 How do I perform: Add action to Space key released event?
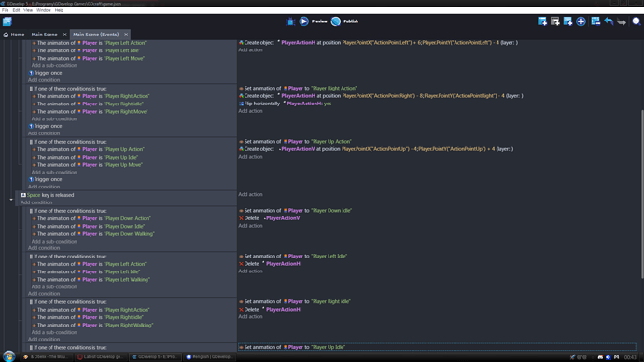(250, 194)
